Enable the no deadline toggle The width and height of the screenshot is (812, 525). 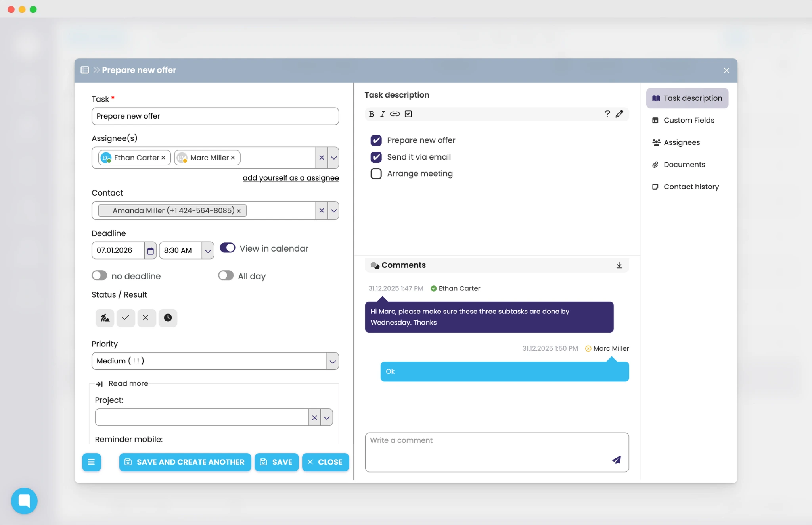(x=99, y=276)
